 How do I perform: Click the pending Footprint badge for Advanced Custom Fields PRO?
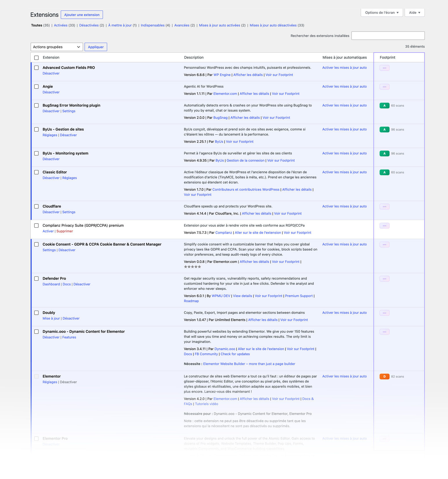tap(384, 68)
